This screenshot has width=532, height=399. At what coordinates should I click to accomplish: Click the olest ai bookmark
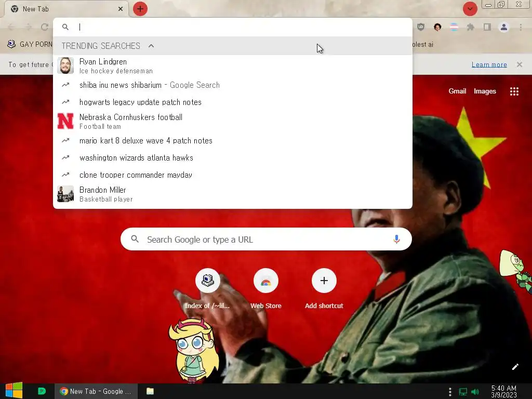[423, 44]
